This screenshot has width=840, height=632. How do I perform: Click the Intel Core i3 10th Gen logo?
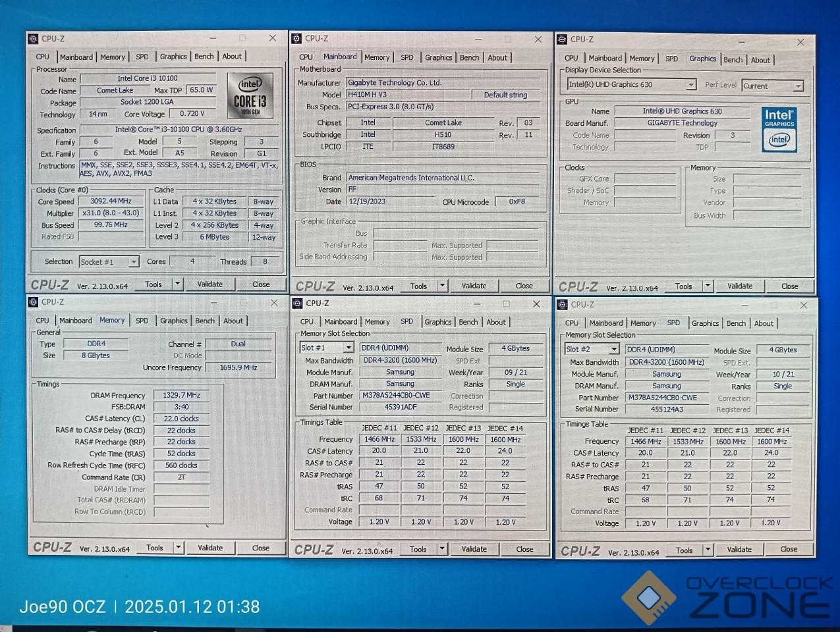click(250, 95)
